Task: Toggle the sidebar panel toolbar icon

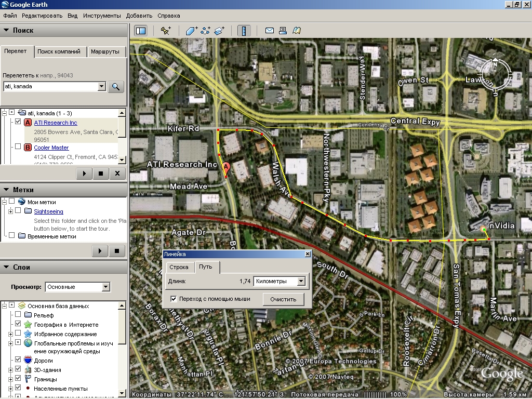Action: [x=140, y=31]
